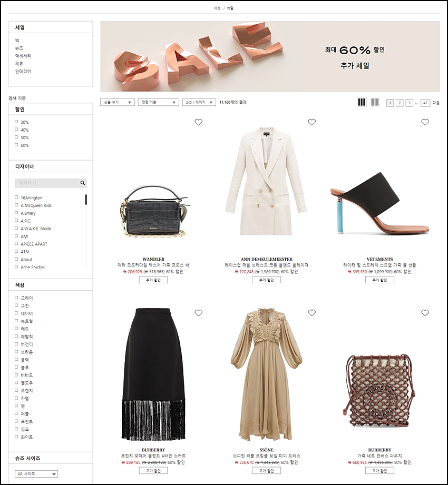
Task: Open the 액세서리 sale category
Action: [23, 56]
